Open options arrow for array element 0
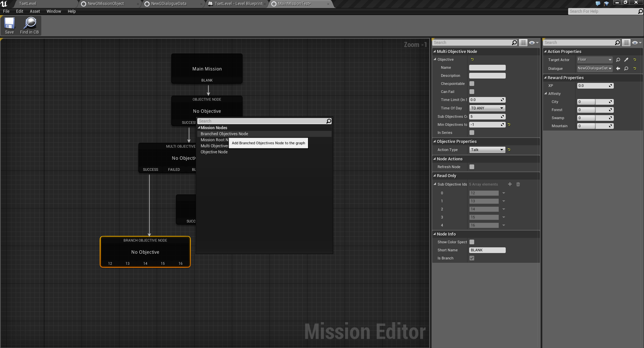This screenshot has height=348, width=644. coord(504,193)
